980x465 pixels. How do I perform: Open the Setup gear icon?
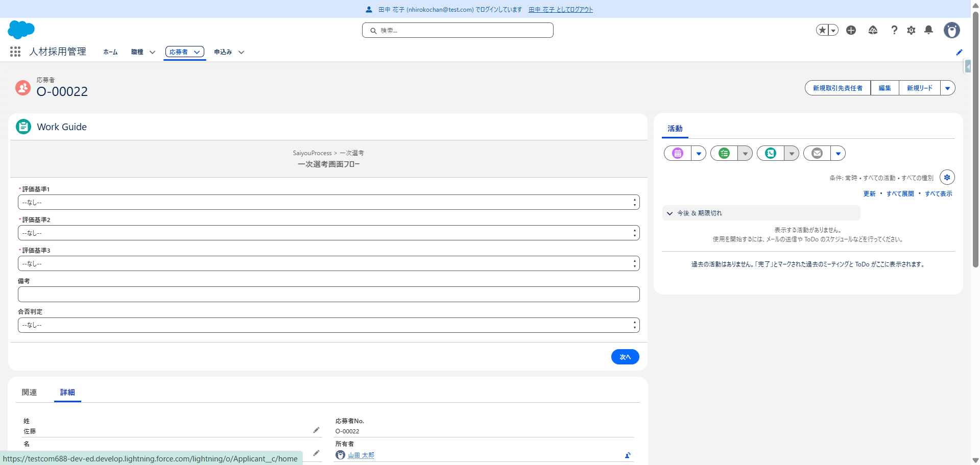911,30
